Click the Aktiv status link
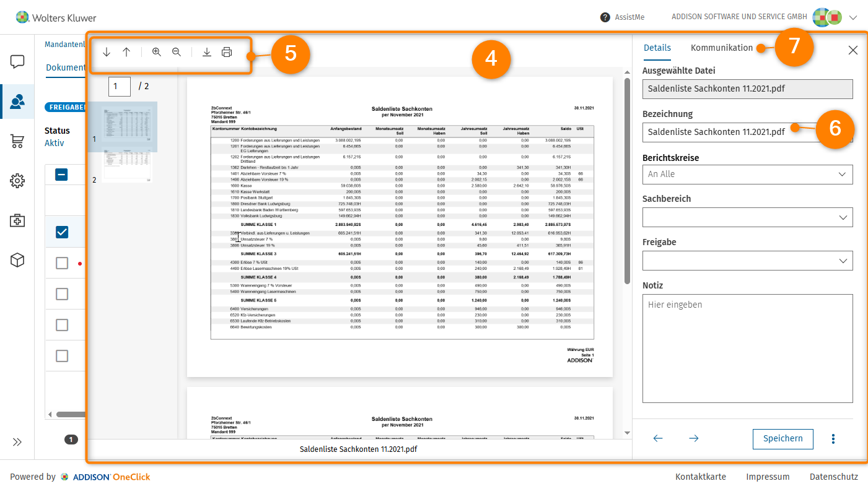Image resolution: width=868 pixels, height=494 pixels. coord(55,143)
